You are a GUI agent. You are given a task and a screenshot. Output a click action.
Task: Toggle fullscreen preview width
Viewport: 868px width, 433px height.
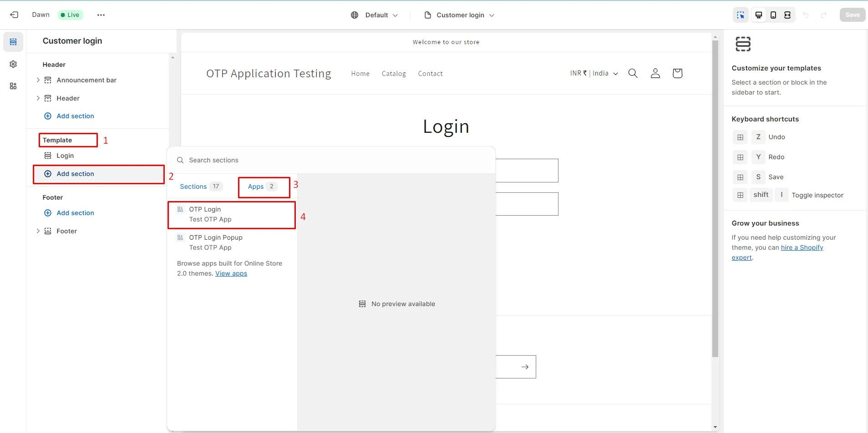tap(787, 15)
